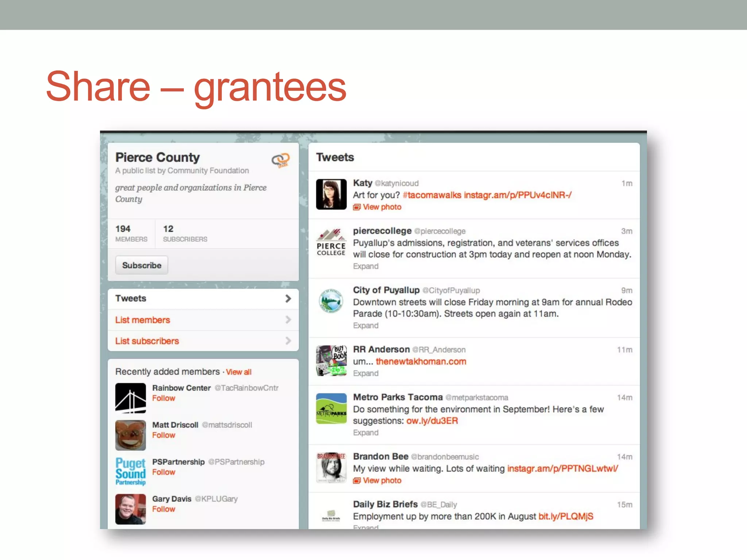Select the Tweets sidebar tab
The width and height of the screenshot is (747, 560).
coord(203,299)
